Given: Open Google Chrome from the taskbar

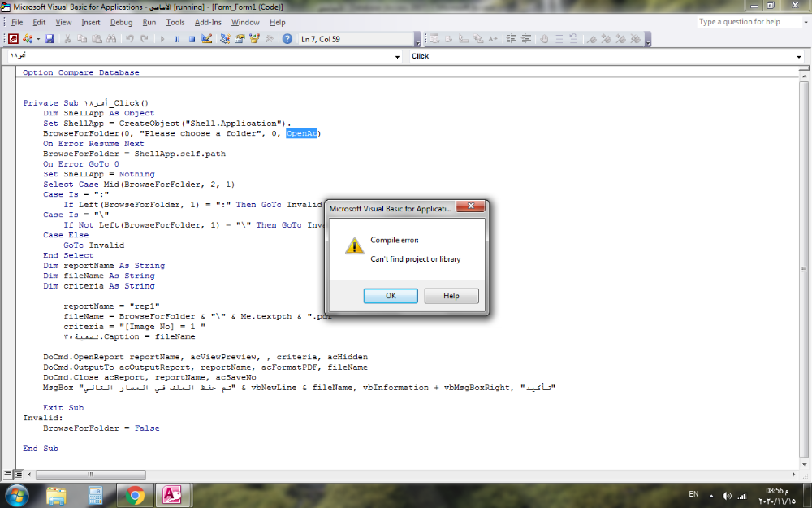Looking at the screenshot, I should [135, 496].
